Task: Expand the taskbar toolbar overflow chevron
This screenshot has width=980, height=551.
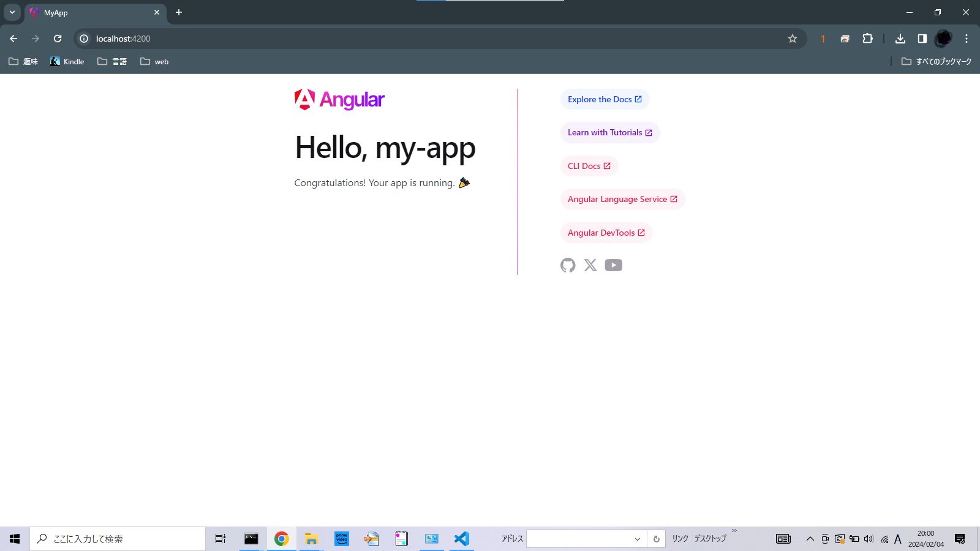Action: point(734,531)
